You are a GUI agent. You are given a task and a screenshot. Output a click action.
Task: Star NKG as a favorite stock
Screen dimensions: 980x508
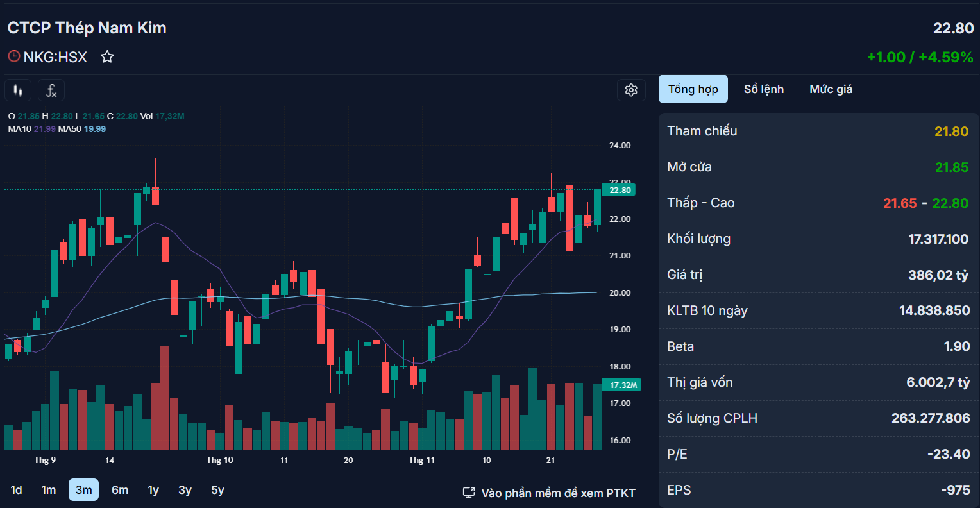107,57
